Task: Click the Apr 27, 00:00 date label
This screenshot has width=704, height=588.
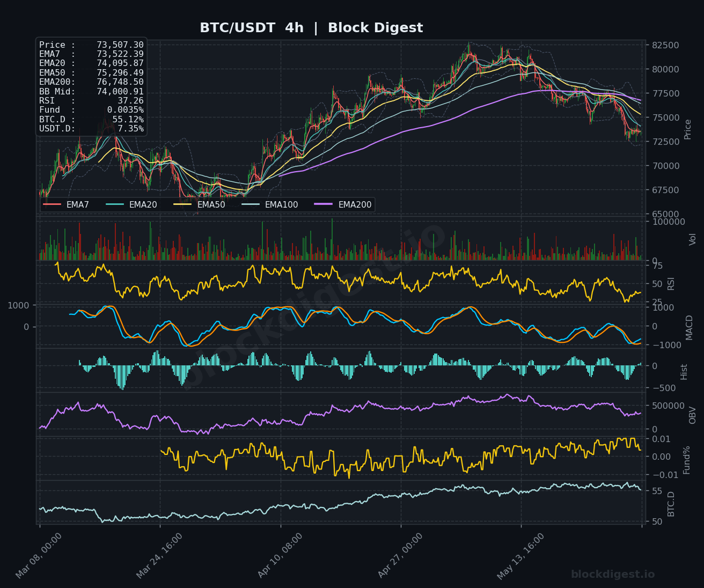Action: click(x=401, y=556)
